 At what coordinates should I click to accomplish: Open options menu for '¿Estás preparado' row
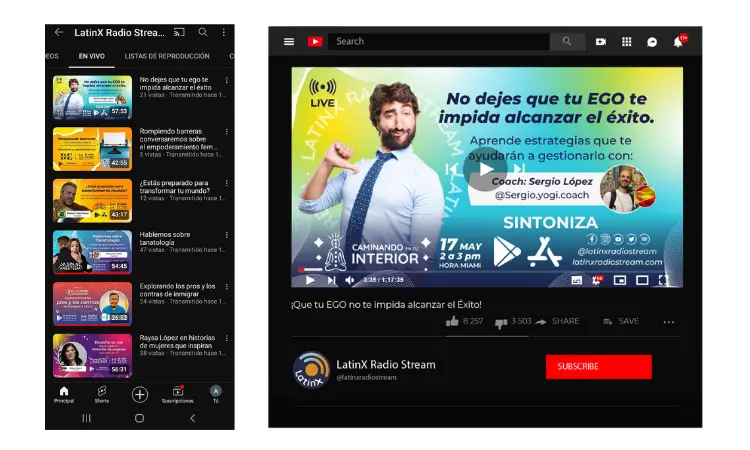(x=227, y=184)
